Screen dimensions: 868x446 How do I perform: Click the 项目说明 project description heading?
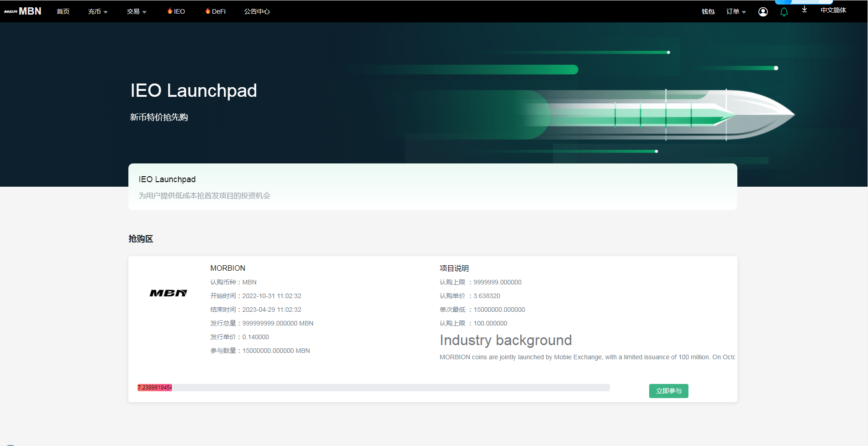[x=454, y=268]
